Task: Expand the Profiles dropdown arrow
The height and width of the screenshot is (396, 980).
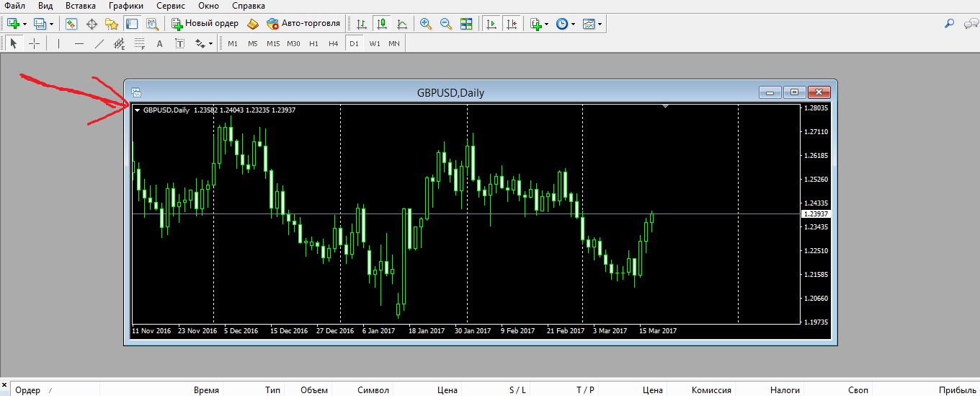Action: coord(51,24)
